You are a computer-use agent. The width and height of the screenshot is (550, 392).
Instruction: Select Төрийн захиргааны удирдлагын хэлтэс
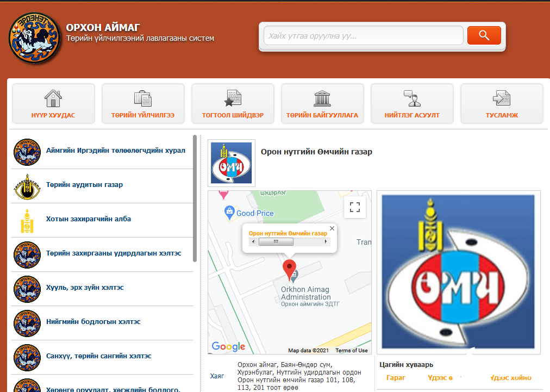114,253
